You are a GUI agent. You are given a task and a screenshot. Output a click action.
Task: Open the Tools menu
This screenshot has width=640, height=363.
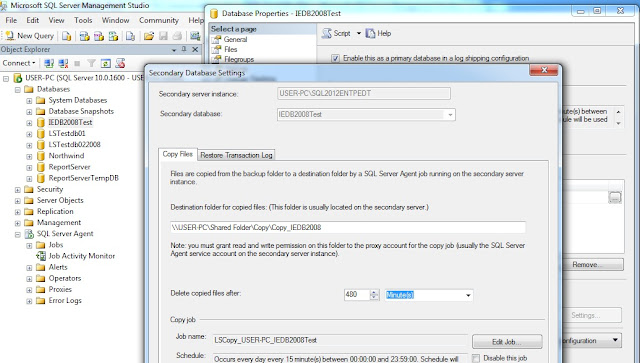[83, 20]
